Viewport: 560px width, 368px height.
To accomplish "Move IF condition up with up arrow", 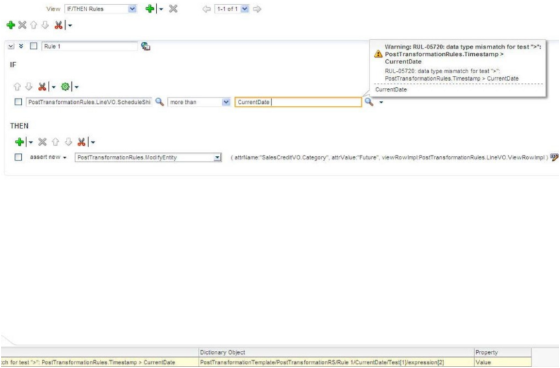I will click(x=17, y=86).
